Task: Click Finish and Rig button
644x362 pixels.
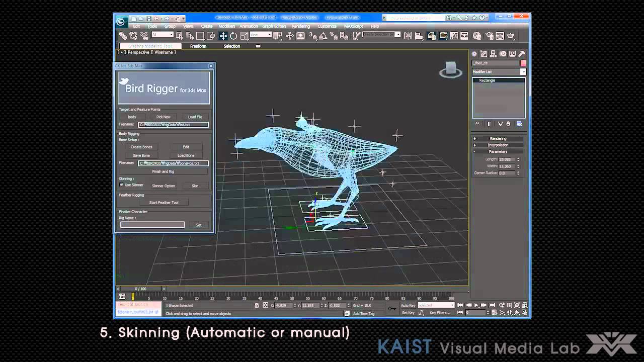Action: [163, 171]
